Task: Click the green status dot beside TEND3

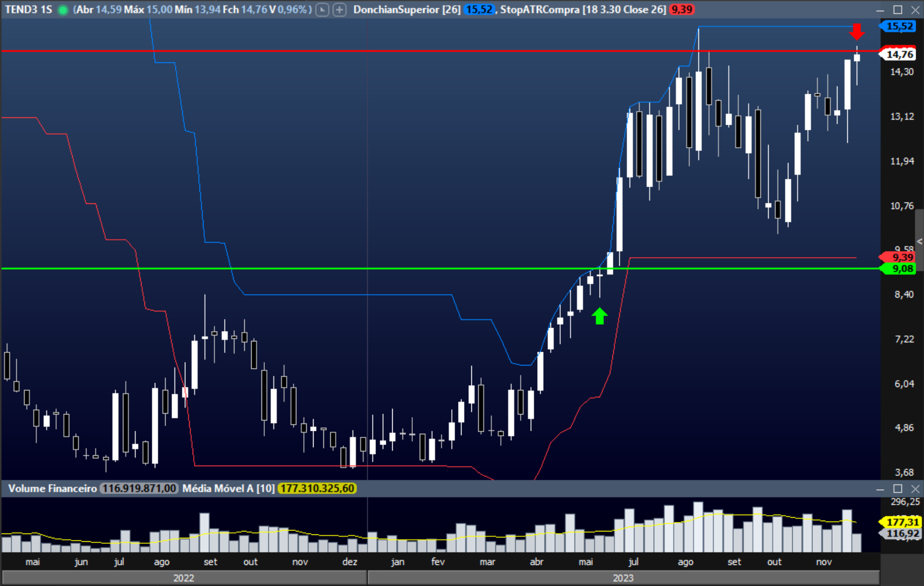Action: [x=63, y=10]
